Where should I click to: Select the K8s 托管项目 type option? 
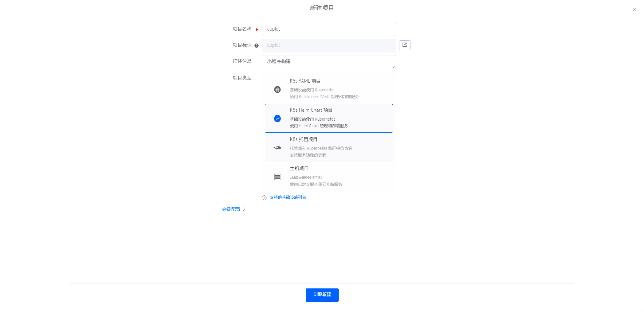(x=328, y=147)
